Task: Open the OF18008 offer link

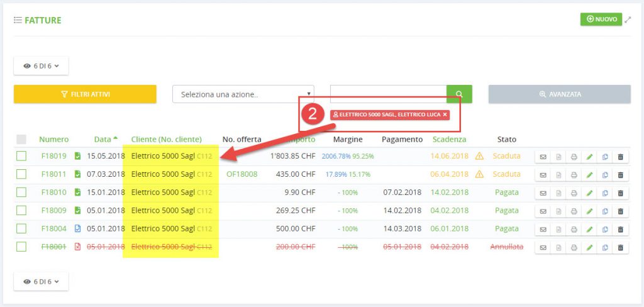Action: [x=241, y=174]
